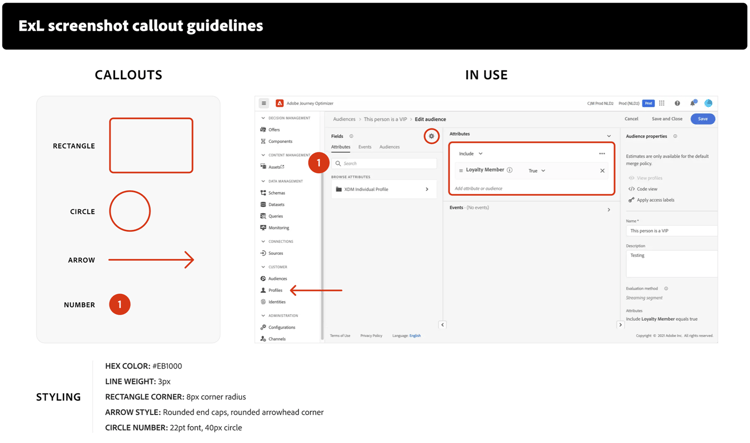Open the app switcher grid icon

(x=662, y=103)
